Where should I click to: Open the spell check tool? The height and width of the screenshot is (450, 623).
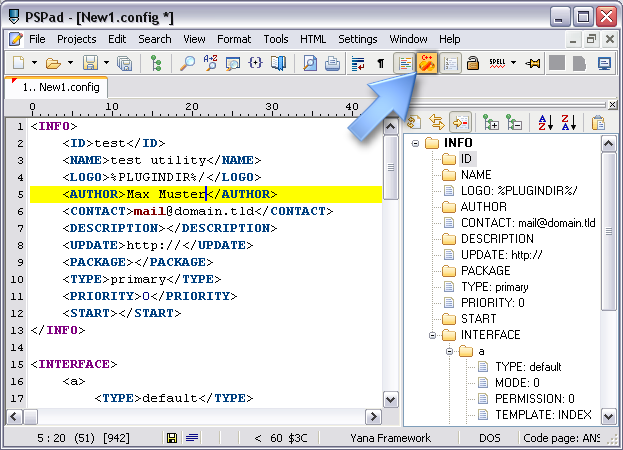[x=497, y=63]
